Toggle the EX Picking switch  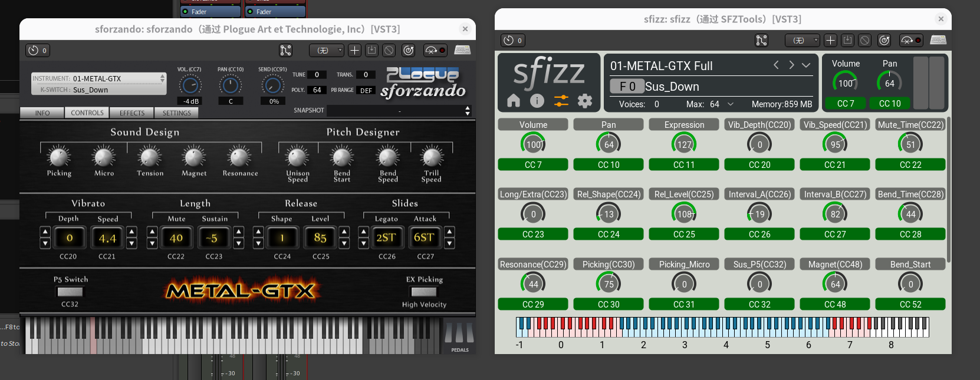tap(424, 292)
